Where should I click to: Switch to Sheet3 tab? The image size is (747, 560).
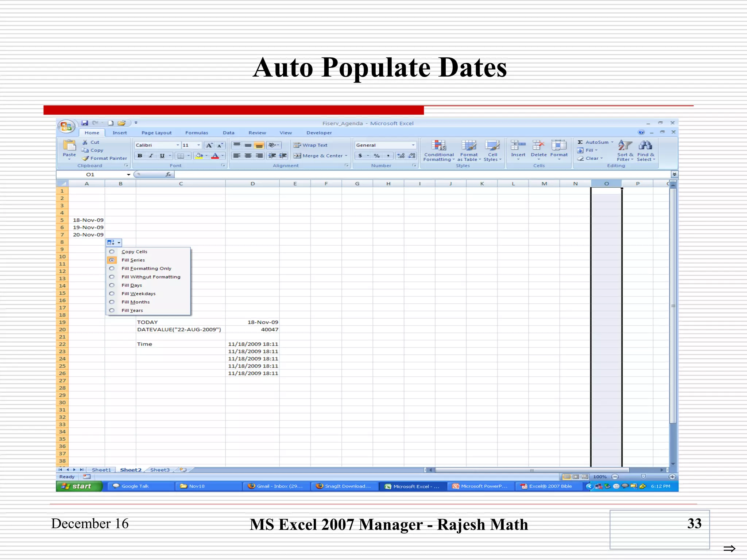[160, 470]
